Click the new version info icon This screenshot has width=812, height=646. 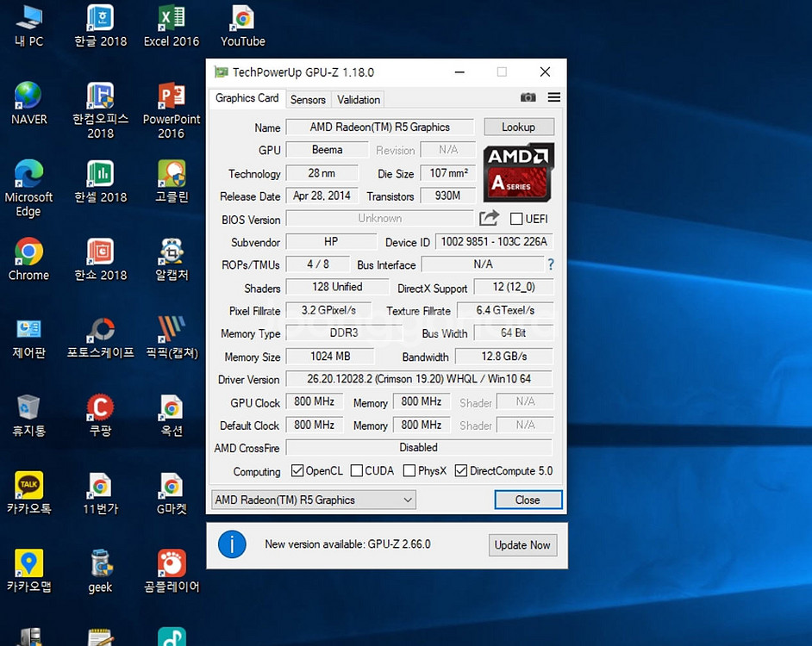click(232, 544)
